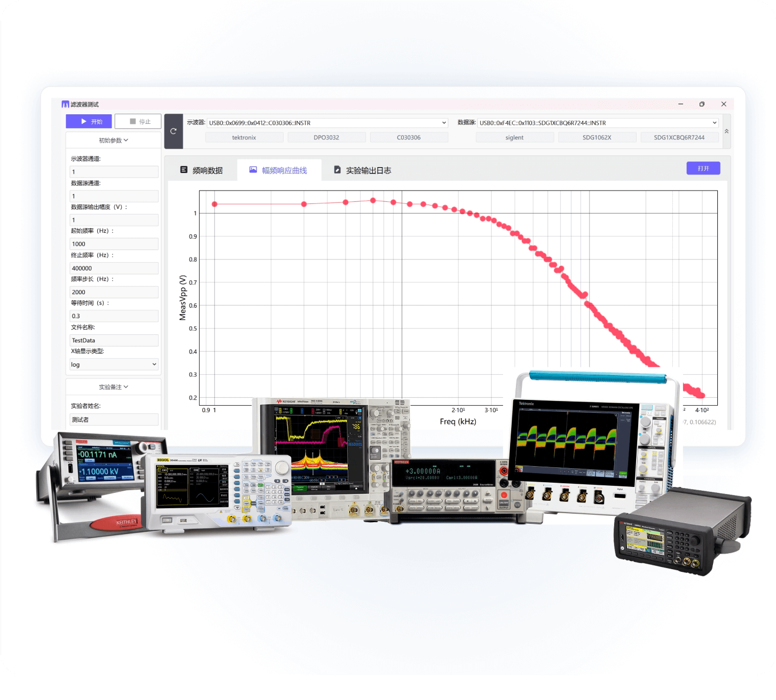Collapse the 实验备注 section
This screenshot has width=776, height=700.
113,387
